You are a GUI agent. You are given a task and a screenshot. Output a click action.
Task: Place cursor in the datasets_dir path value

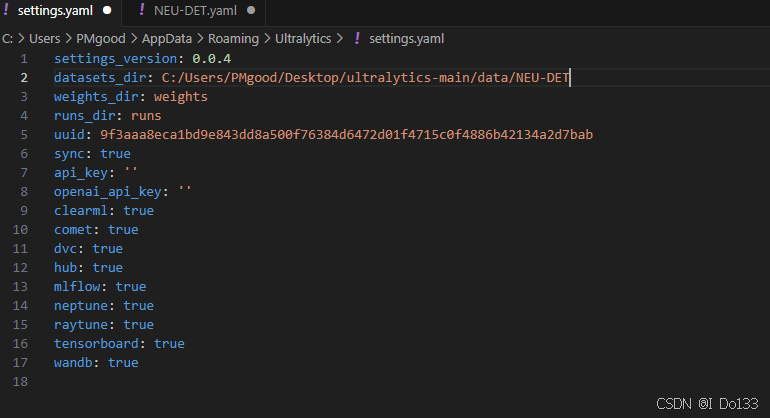pos(365,78)
